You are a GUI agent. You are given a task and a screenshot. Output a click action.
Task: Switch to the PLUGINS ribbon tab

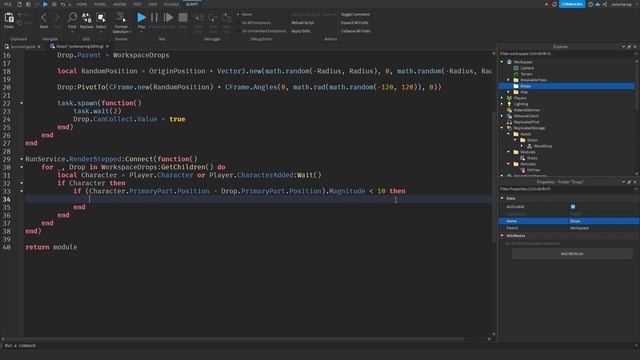tap(171, 4)
